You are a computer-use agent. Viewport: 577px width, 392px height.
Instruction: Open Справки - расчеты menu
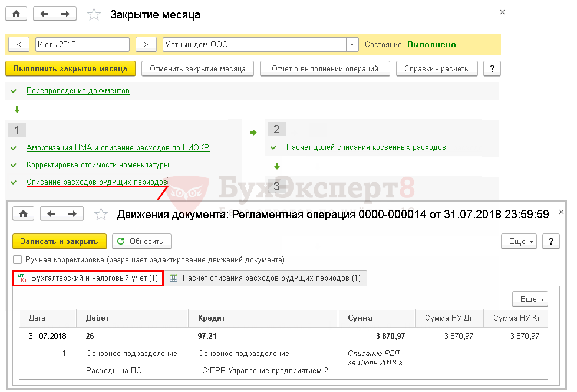click(437, 69)
